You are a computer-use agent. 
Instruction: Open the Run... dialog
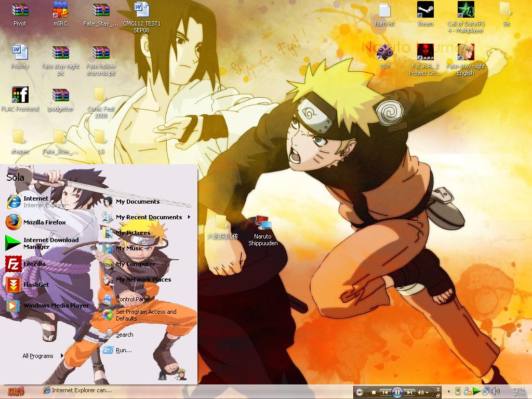[x=117, y=350]
